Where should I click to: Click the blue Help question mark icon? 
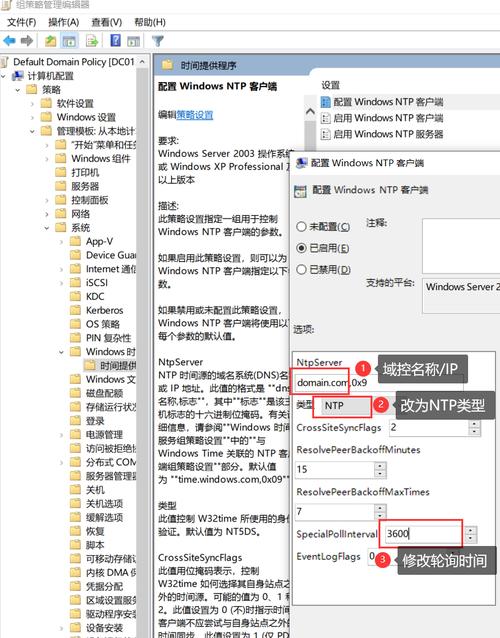pyautogui.click(x=116, y=40)
